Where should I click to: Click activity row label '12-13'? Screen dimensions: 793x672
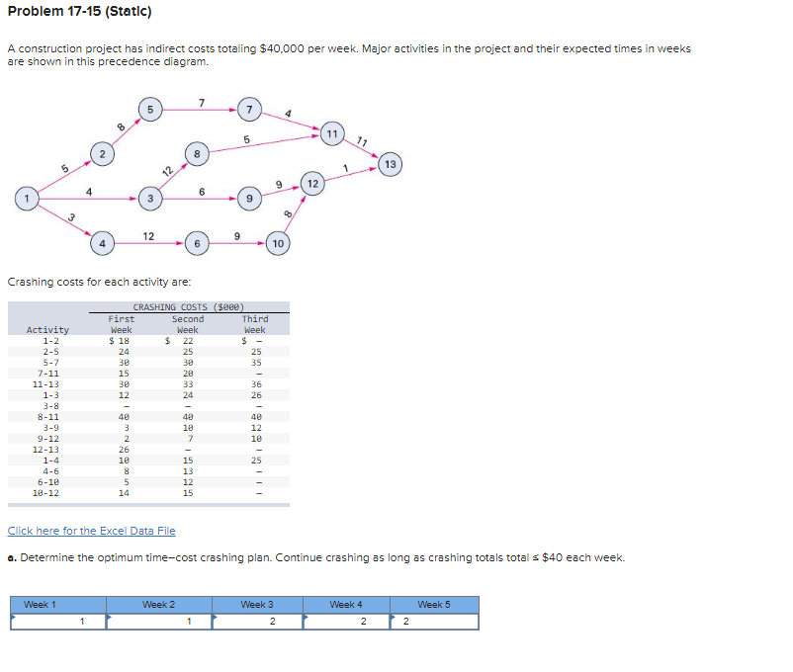coord(45,450)
